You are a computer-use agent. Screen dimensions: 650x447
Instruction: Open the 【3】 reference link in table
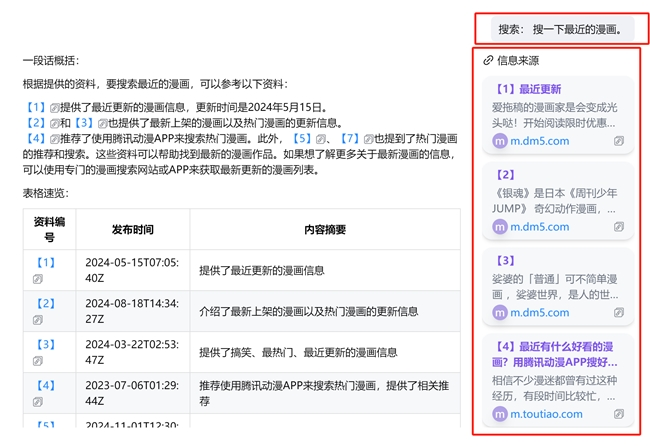coord(46,345)
